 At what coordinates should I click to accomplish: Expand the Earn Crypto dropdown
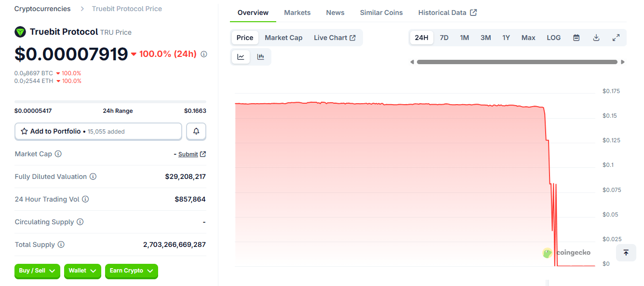pos(131,271)
